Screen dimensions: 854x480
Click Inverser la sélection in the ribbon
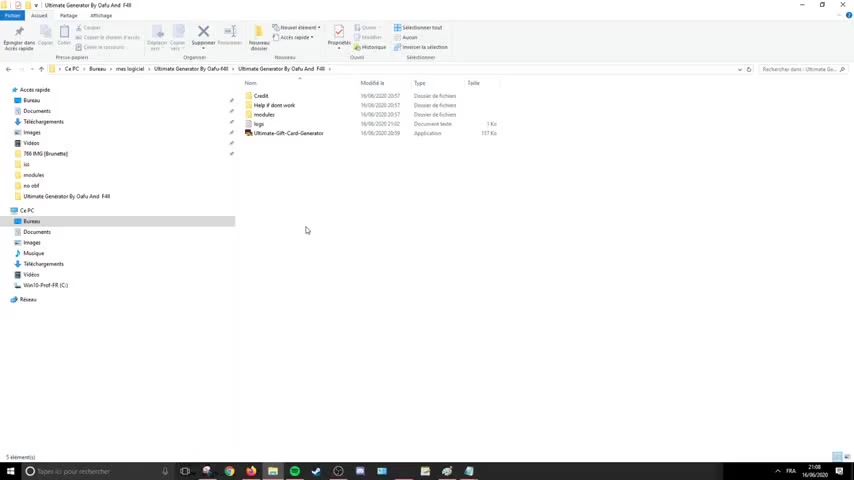pyautogui.click(x=421, y=47)
